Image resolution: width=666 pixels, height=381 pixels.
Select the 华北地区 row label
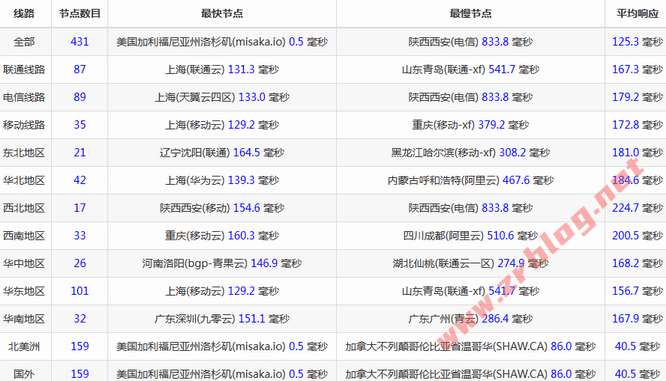pyautogui.click(x=24, y=180)
